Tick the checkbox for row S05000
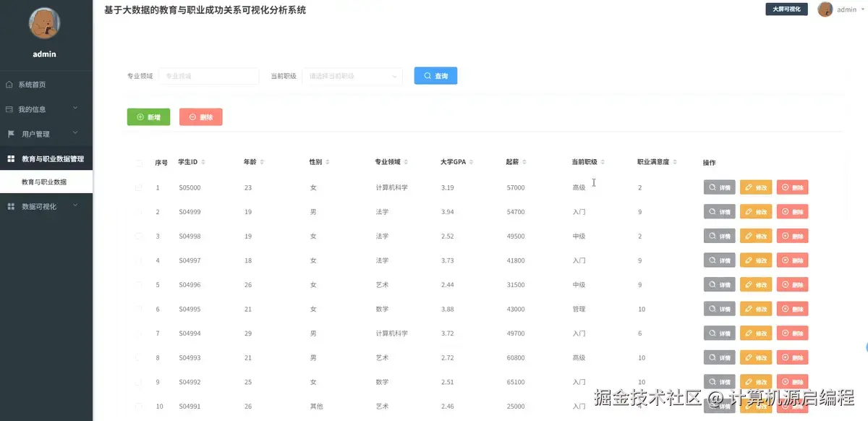The image size is (868, 421). [139, 187]
